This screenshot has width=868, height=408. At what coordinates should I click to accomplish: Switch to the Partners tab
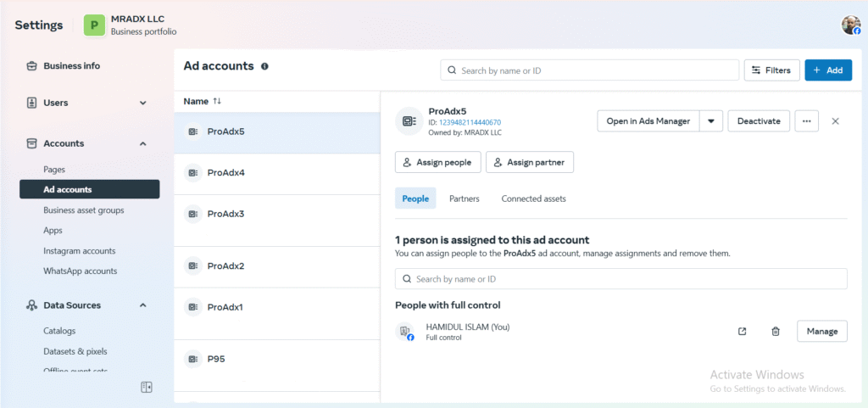tap(464, 198)
